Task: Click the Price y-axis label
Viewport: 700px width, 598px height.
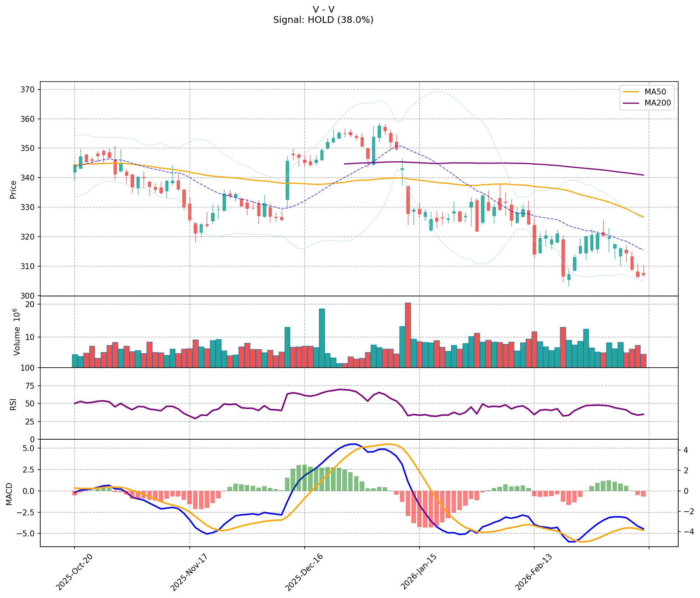Action: point(13,189)
